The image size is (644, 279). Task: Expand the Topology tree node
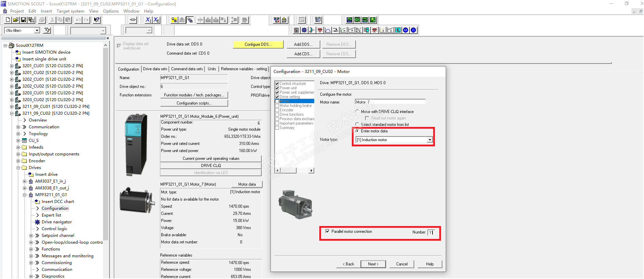pos(18,134)
